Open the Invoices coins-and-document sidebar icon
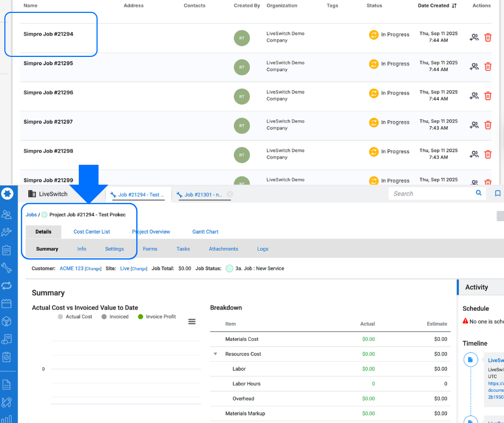 (6, 339)
